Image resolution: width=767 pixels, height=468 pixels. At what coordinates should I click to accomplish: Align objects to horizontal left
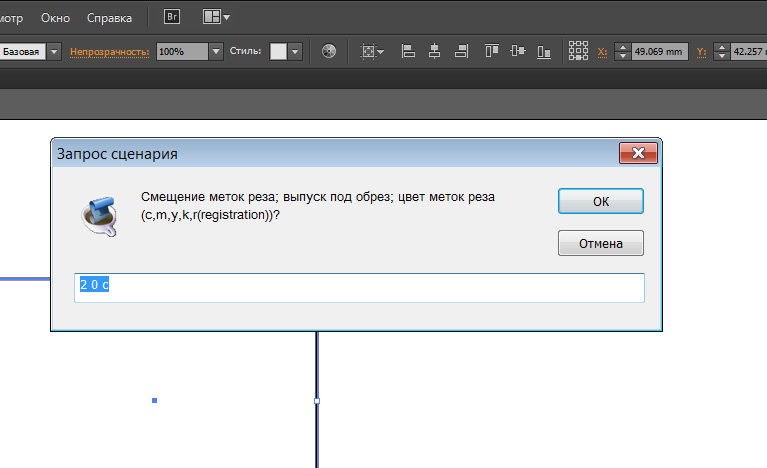pyautogui.click(x=408, y=51)
